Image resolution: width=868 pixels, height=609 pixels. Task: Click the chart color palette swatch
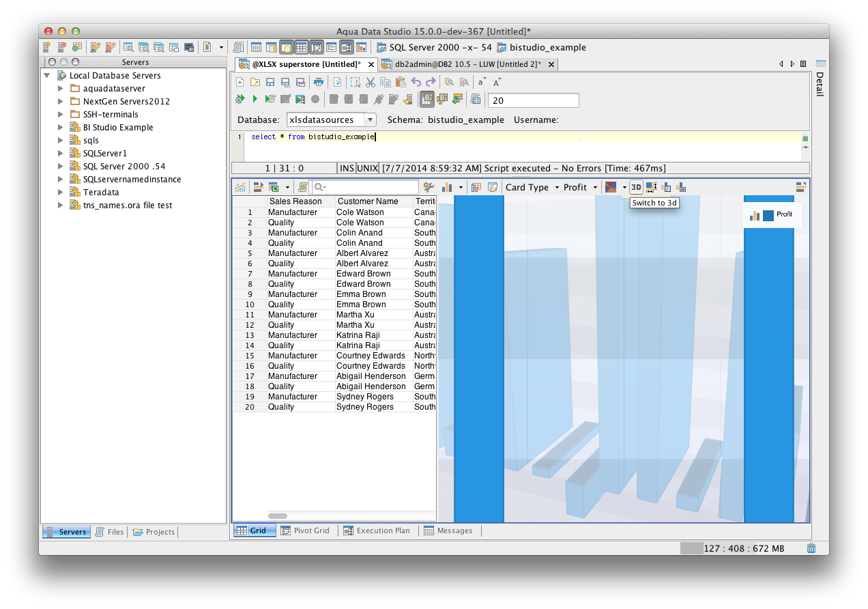tap(611, 187)
